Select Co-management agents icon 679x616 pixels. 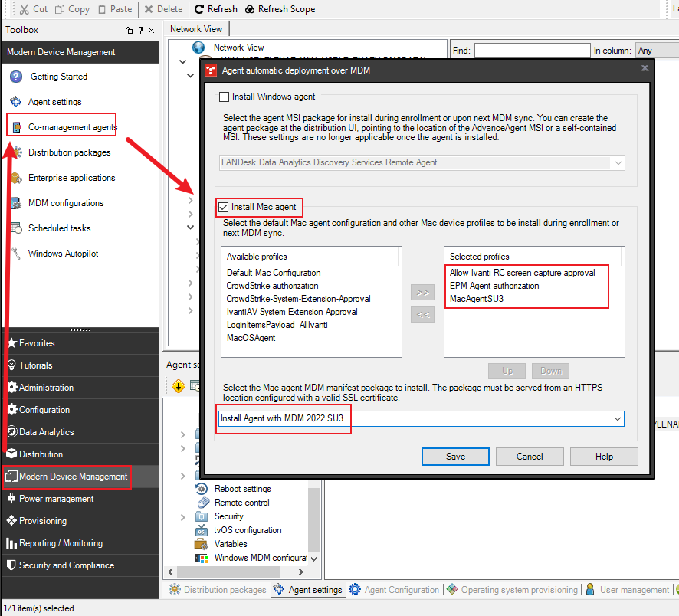pyautogui.click(x=16, y=127)
